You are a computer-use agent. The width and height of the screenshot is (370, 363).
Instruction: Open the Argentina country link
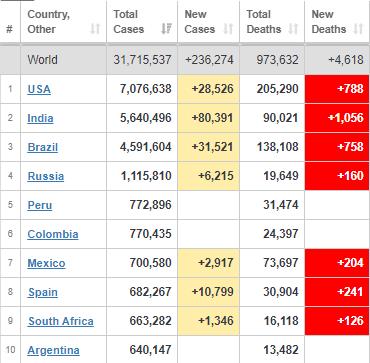click(54, 350)
